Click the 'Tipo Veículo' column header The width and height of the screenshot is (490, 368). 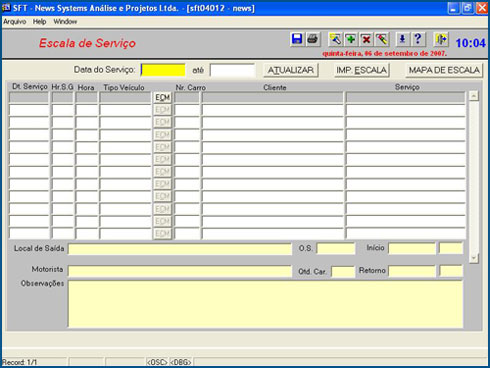(x=124, y=87)
